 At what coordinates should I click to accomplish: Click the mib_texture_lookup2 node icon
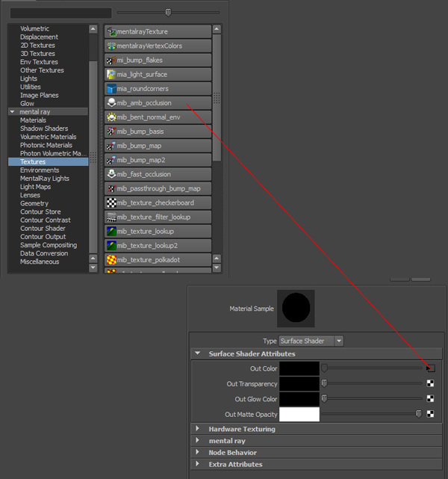click(x=111, y=245)
